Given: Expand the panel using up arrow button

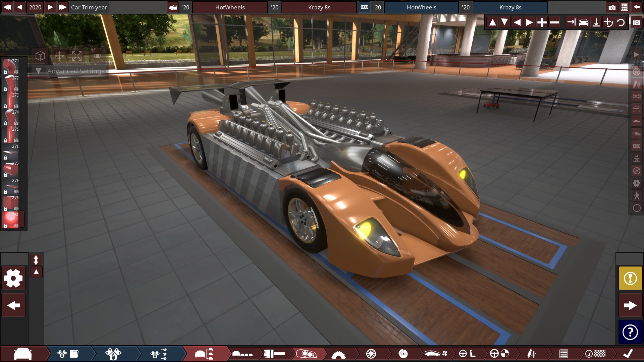Looking at the screenshot, I should point(36,272).
